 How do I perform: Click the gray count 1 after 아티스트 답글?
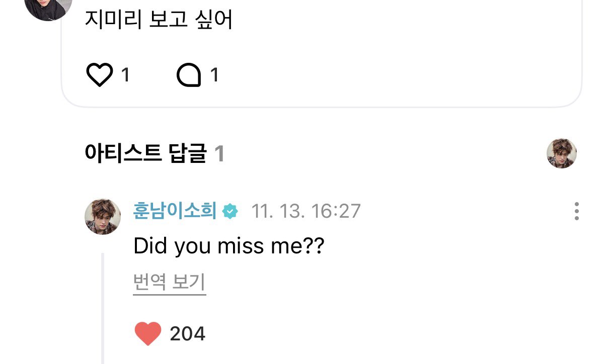pos(219,154)
